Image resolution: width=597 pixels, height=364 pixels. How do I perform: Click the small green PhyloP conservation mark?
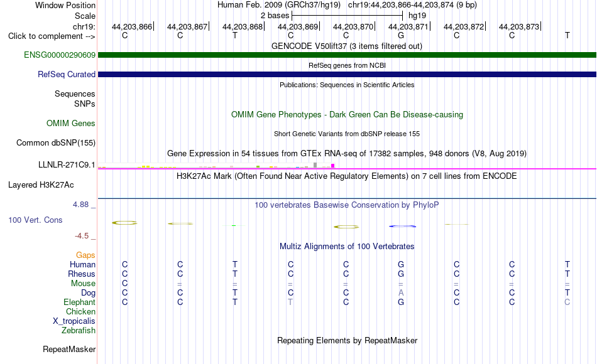point(234,225)
